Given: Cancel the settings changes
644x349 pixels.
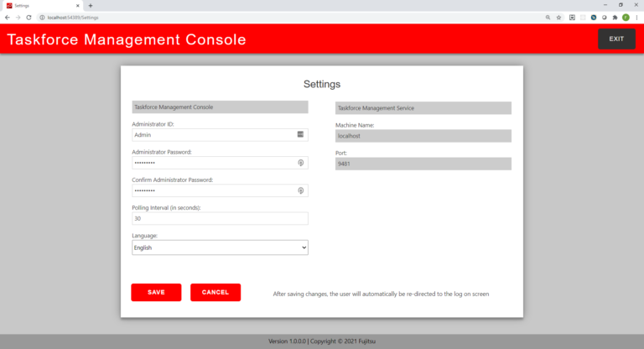Looking at the screenshot, I should 216,292.
